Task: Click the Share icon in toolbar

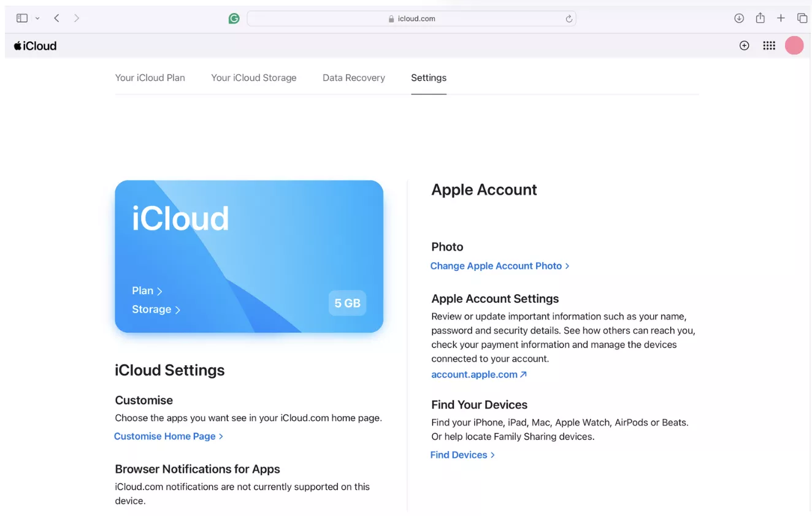Action: point(760,18)
